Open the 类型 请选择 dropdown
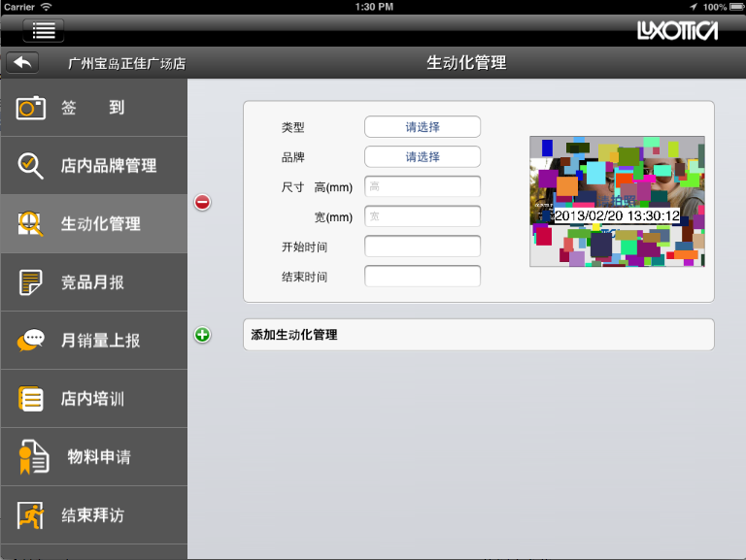The height and width of the screenshot is (560, 746). point(422,127)
